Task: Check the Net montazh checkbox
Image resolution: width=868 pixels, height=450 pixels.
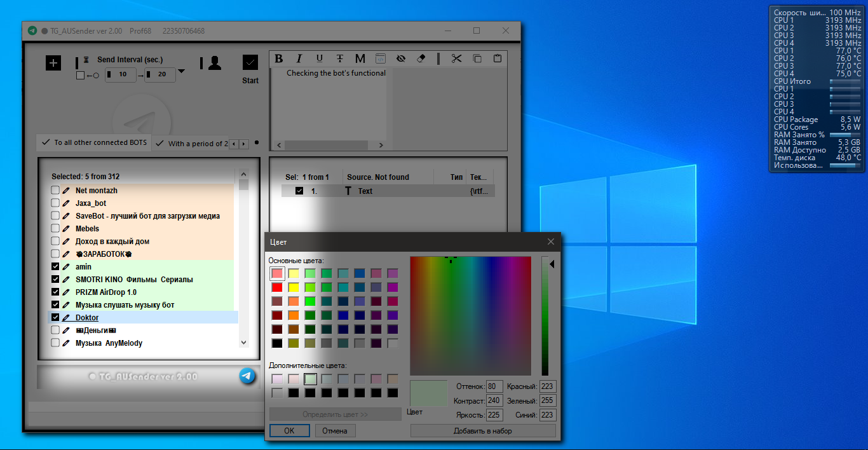Action: [55, 191]
